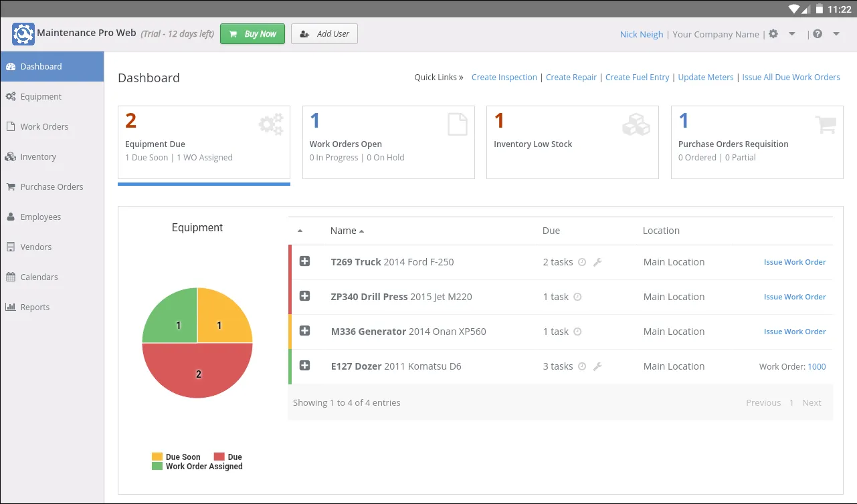Image resolution: width=857 pixels, height=504 pixels.
Task: Expand details for ZP340 Drill Press
Action: (306, 296)
